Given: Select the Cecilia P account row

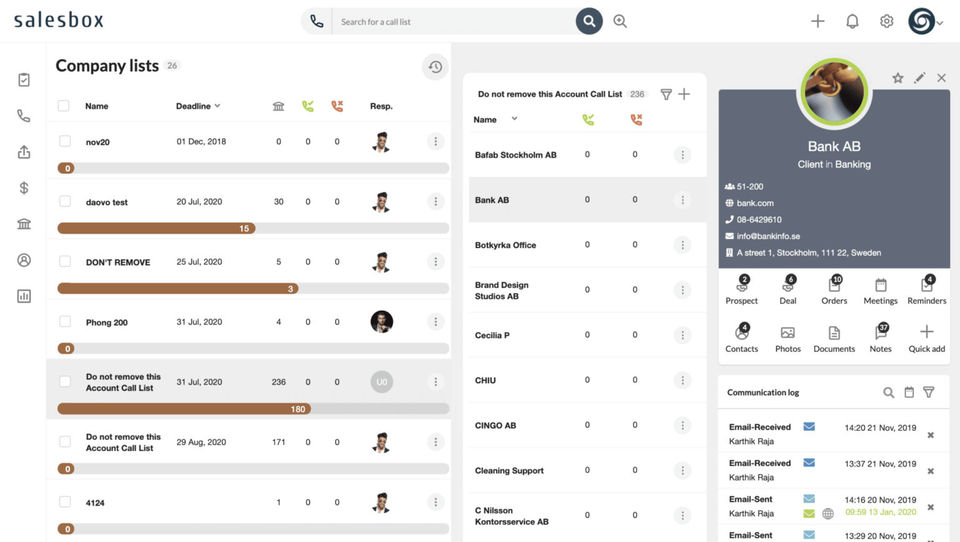Looking at the screenshot, I should [x=587, y=335].
